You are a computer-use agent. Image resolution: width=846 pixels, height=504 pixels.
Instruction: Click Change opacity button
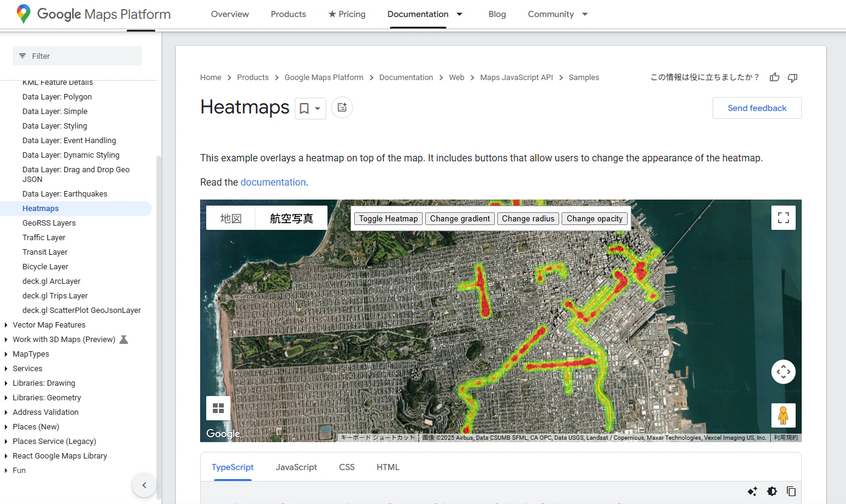click(595, 218)
